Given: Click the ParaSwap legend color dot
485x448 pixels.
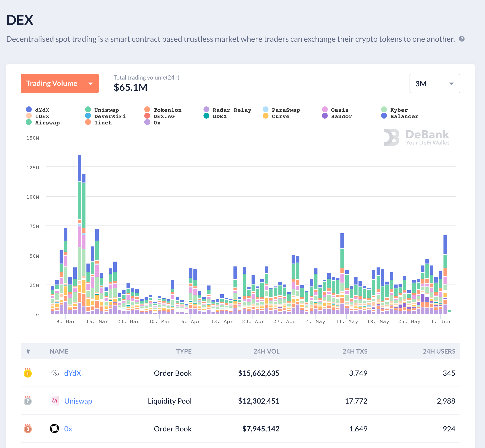Looking at the screenshot, I should 266,109.
